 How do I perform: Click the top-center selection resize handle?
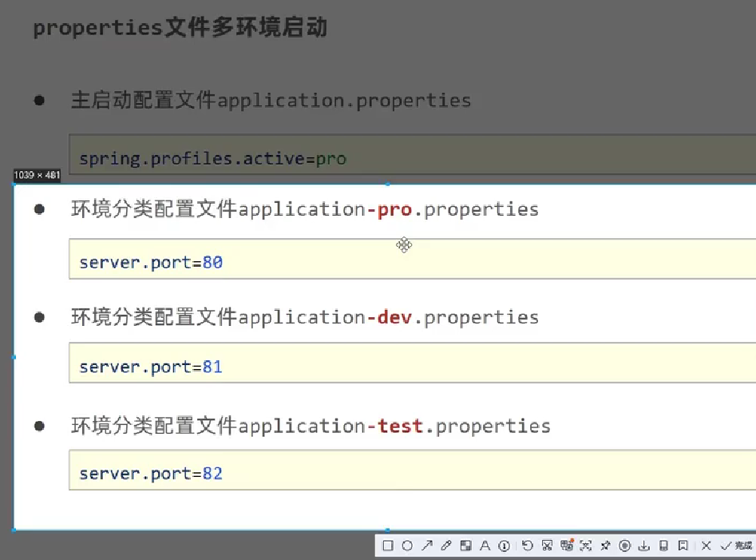tap(388, 185)
